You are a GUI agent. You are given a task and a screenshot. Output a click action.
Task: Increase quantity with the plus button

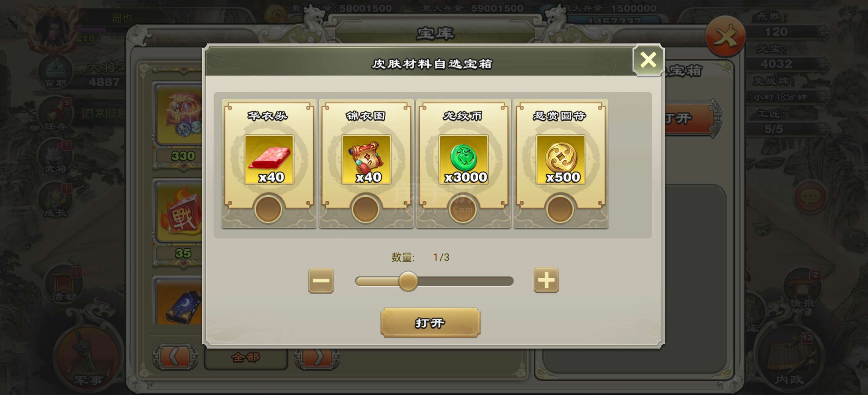click(x=546, y=280)
